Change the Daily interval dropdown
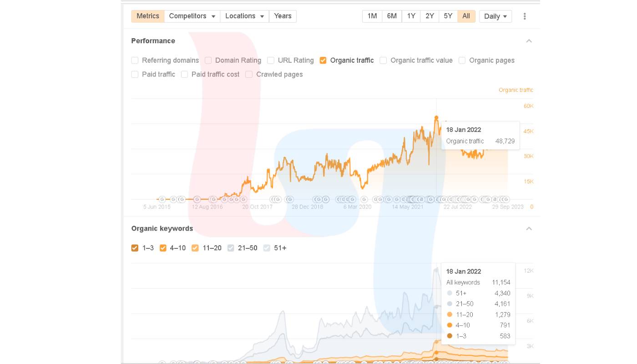This screenshot has height=364, width=637. pyautogui.click(x=495, y=16)
